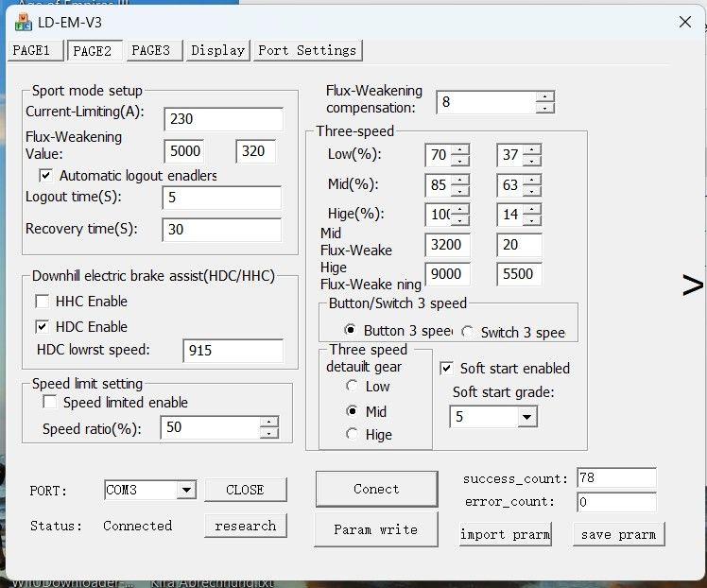Switch to the PAGE3 tab
Screen dimensions: 707x588
coord(150,50)
